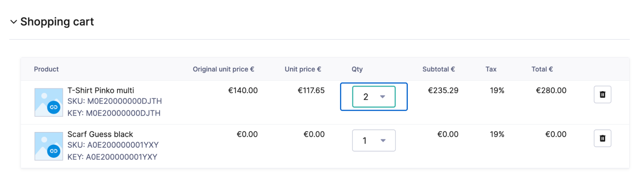Click the Total € column header
This screenshot has height=189, width=644.
(542, 69)
